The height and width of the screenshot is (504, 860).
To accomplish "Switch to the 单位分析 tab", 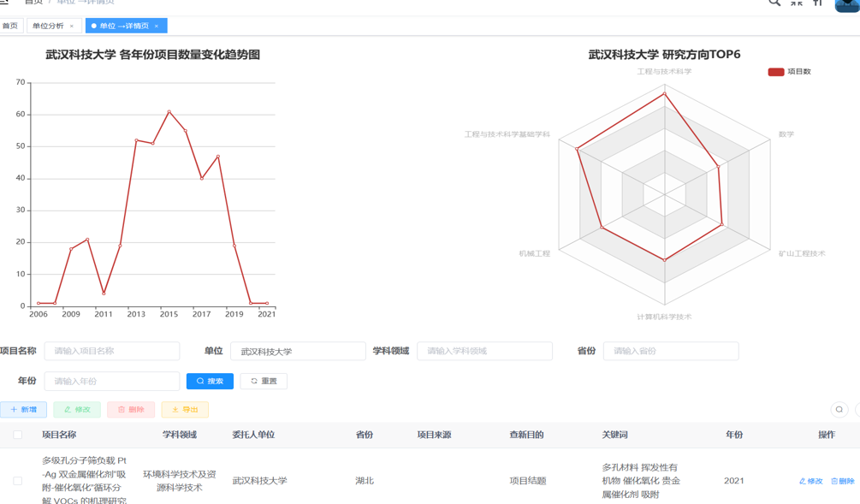I will pos(48,26).
